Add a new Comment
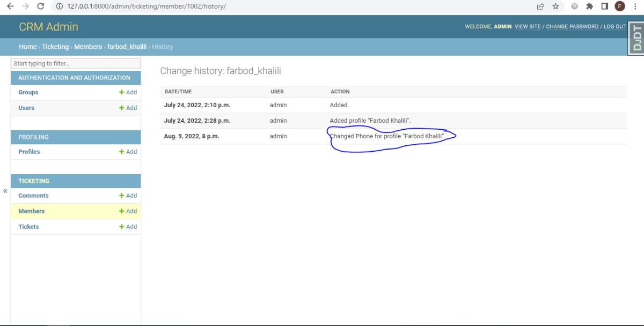The width and height of the screenshot is (644, 326). [128, 196]
